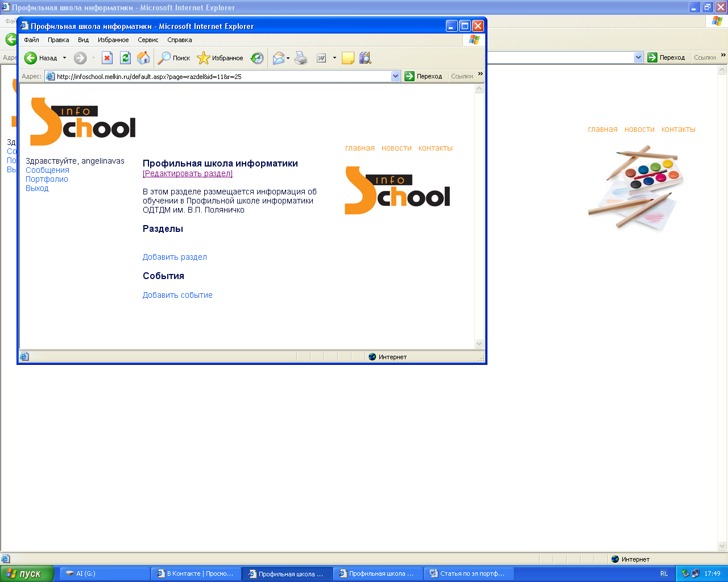728x582 pixels.
Task: Click the Добавить раздел link
Action: pos(175,257)
